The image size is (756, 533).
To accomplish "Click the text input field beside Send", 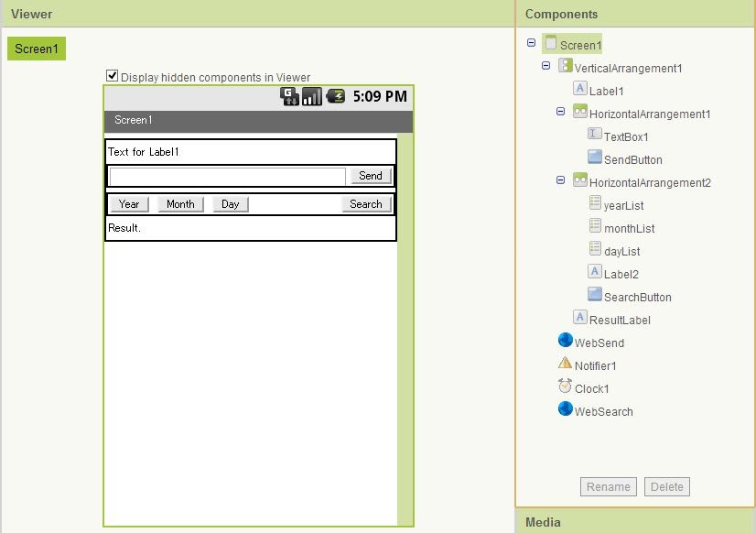I will click(227, 177).
